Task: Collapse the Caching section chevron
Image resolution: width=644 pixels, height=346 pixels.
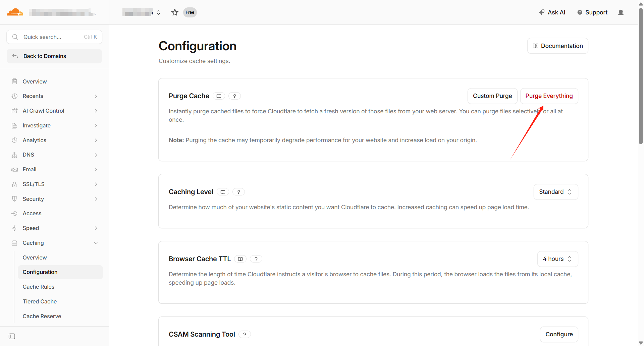Action: tap(96, 243)
